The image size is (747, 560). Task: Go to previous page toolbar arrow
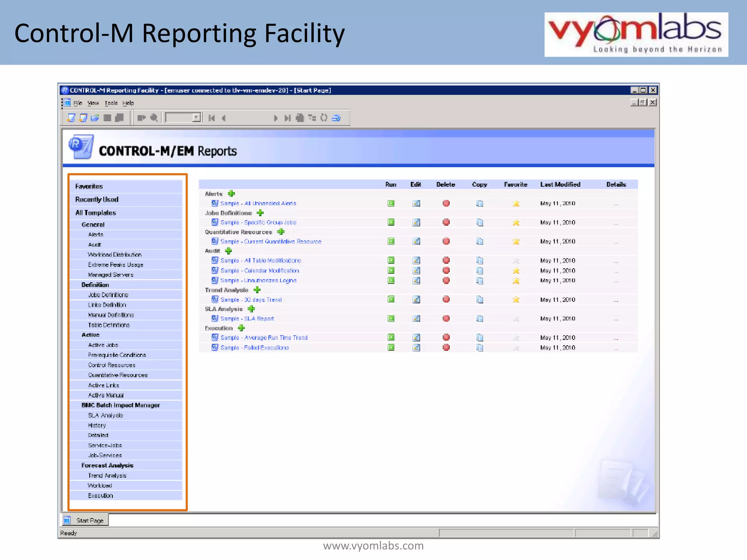224,118
